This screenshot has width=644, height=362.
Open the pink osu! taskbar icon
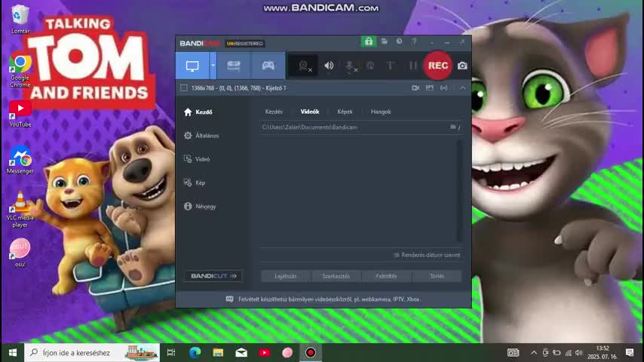[x=287, y=352]
